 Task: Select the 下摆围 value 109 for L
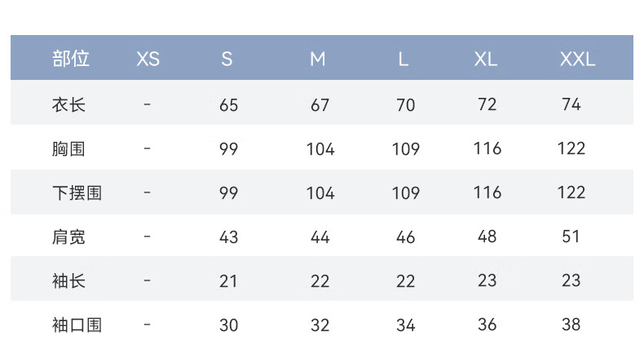[405, 193]
